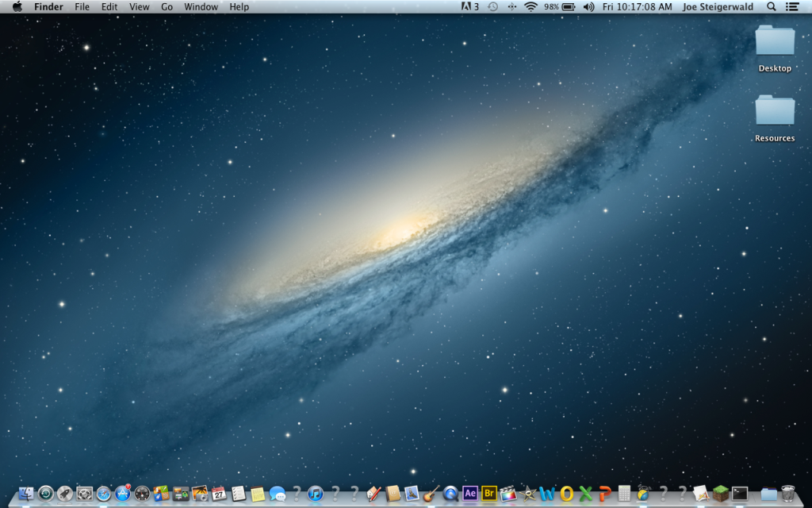
Task: Open the volume control in menu bar
Action: 588,6
